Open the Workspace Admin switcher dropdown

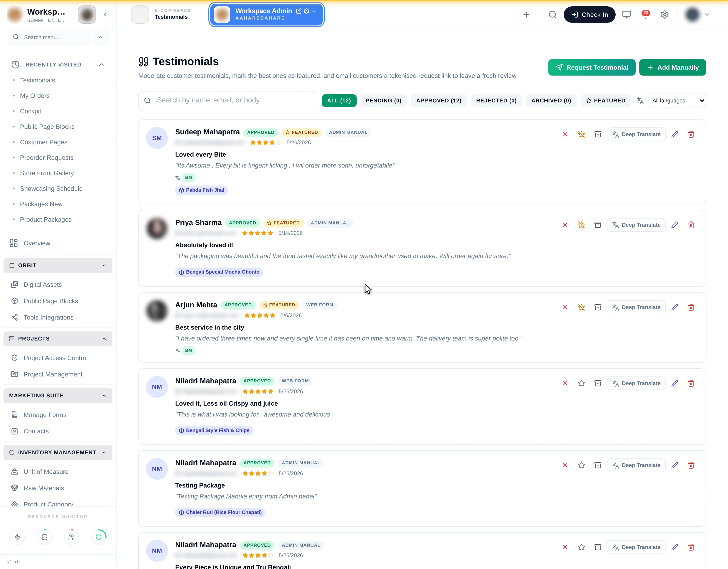[314, 11]
